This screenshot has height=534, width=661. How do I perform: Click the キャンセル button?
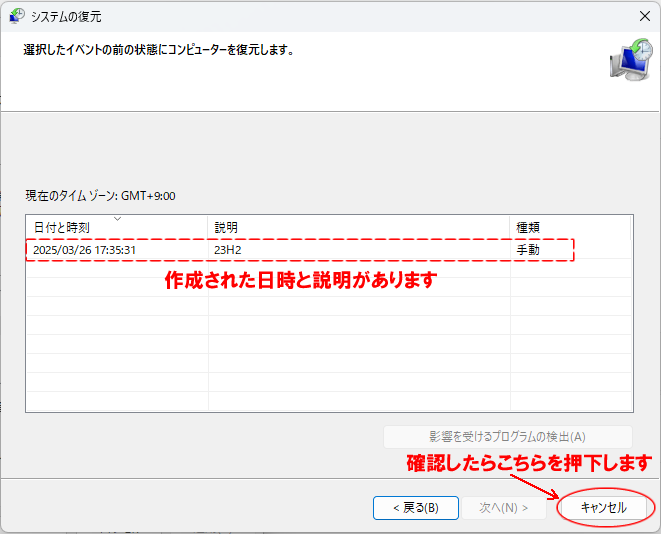[x=604, y=507]
